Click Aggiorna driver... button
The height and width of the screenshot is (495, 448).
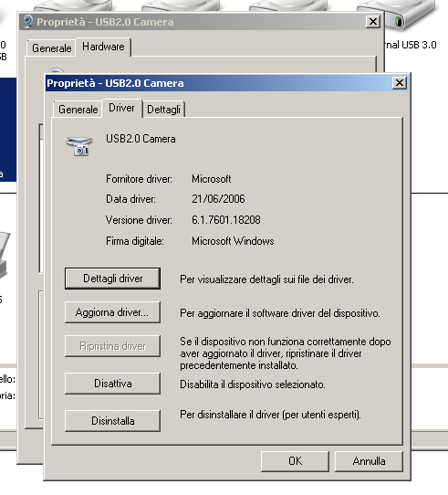tap(112, 312)
